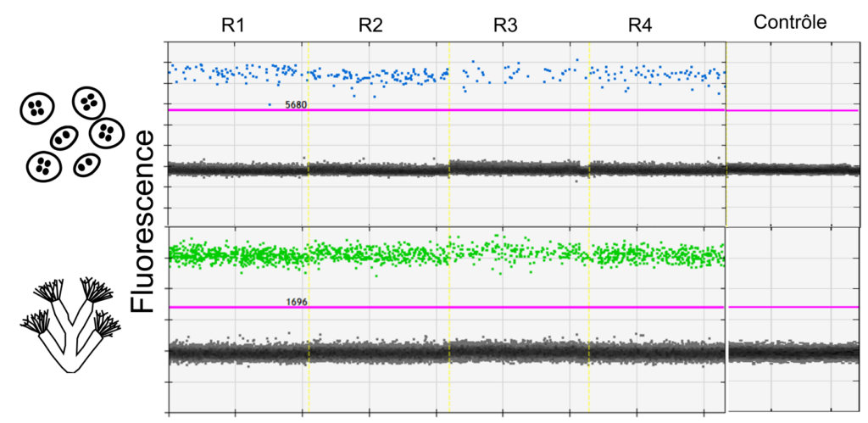Click the magenta threshold line at 5680
Screen dimensions: 868x423
(x=509, y=110)
